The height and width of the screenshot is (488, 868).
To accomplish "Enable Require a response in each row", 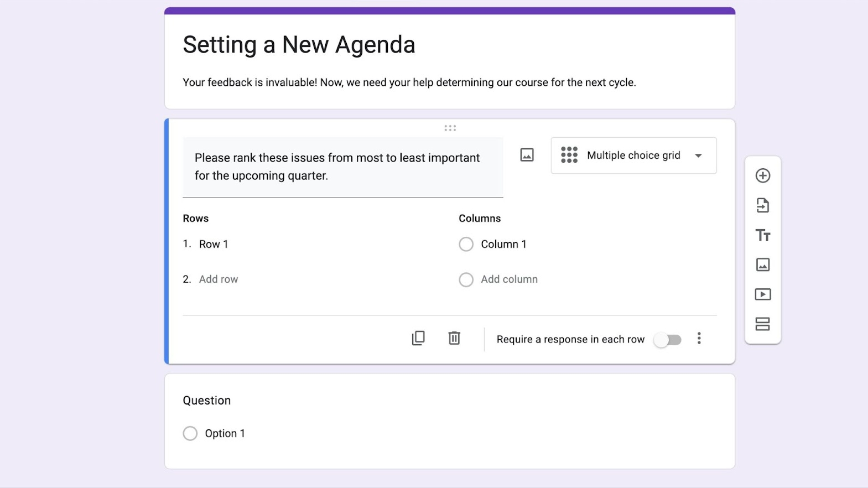I will (x=668, y=340).
